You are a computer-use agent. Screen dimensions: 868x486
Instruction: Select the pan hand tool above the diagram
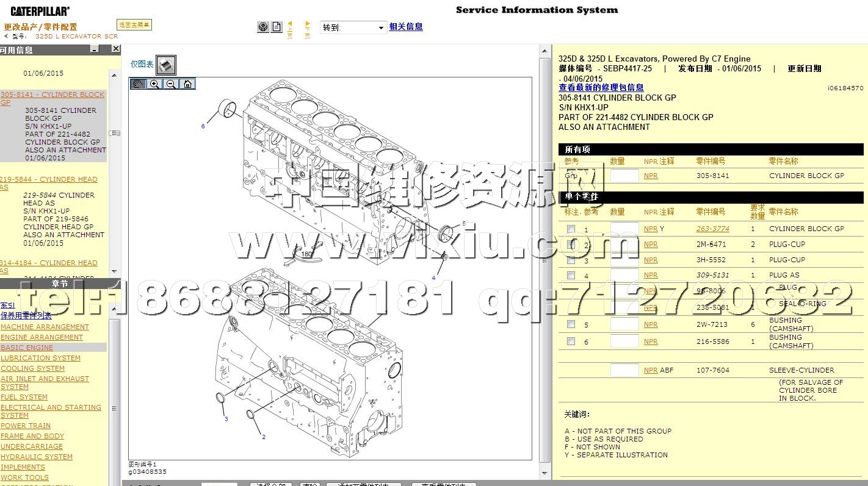point(139,84)
